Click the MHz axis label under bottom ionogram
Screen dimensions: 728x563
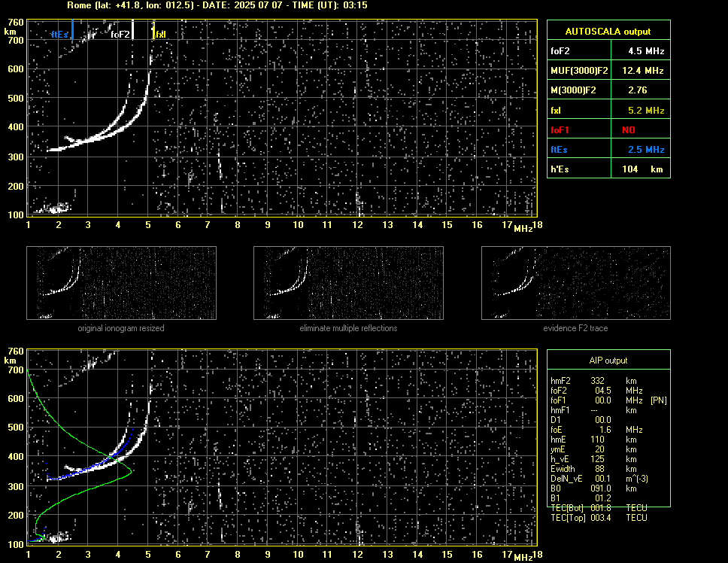pyautogui.click(x=523, y=556)
